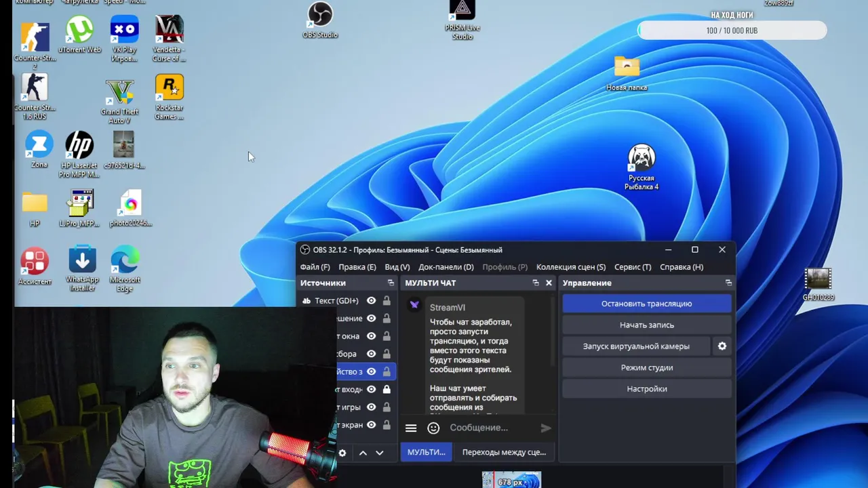Viewport: 868px width, 488px height.
Task: Open the Файл (F) menu
Action: (315, 267)
